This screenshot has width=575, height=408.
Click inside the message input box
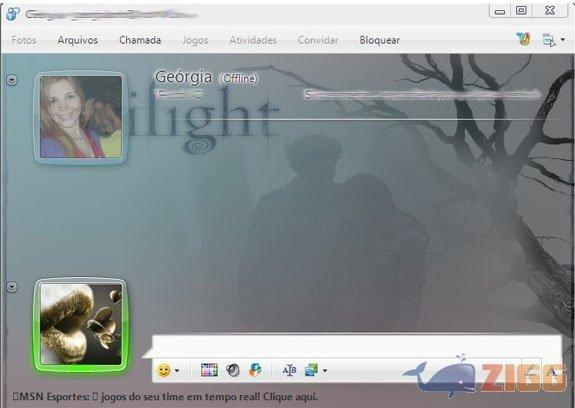[x=356, y=346]
